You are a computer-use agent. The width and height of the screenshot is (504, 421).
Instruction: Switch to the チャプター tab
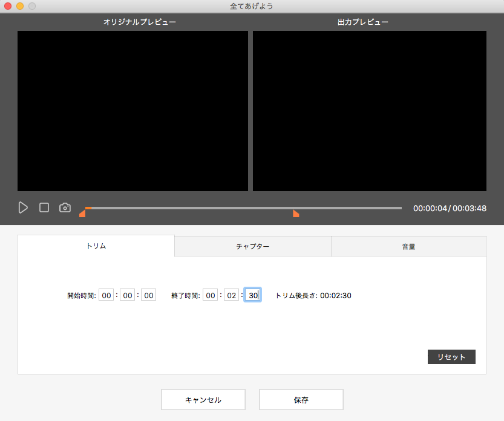click(x=253, y=247)
